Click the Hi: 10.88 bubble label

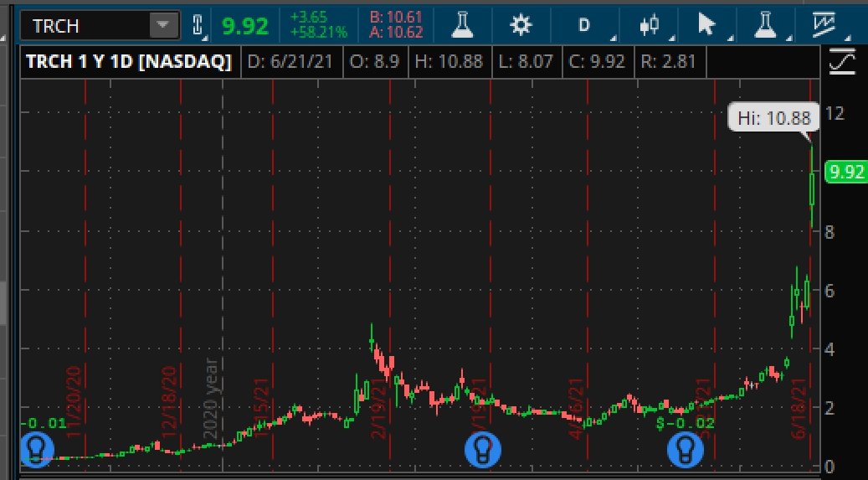coord(774,117)
